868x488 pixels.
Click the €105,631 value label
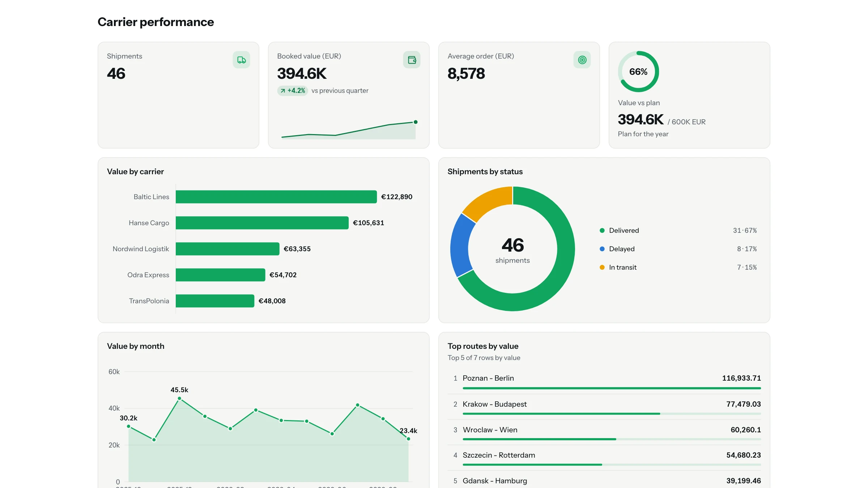[x=369, y=223]
